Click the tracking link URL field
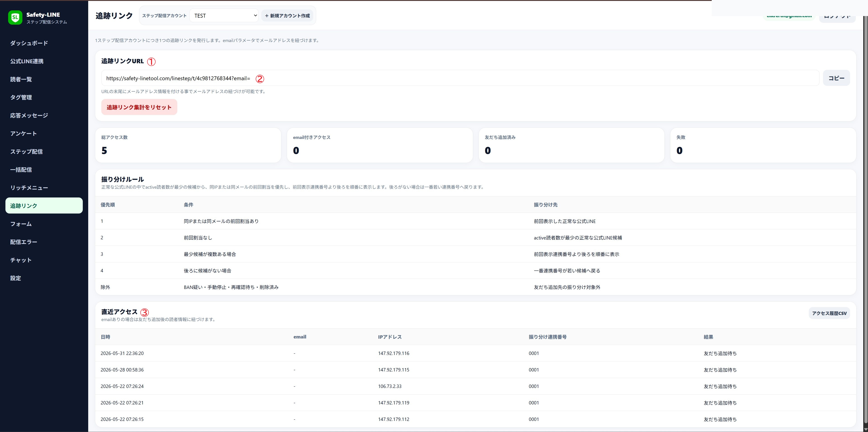The height and width of the screenshot is (432, 868). [x=460, y=78]
